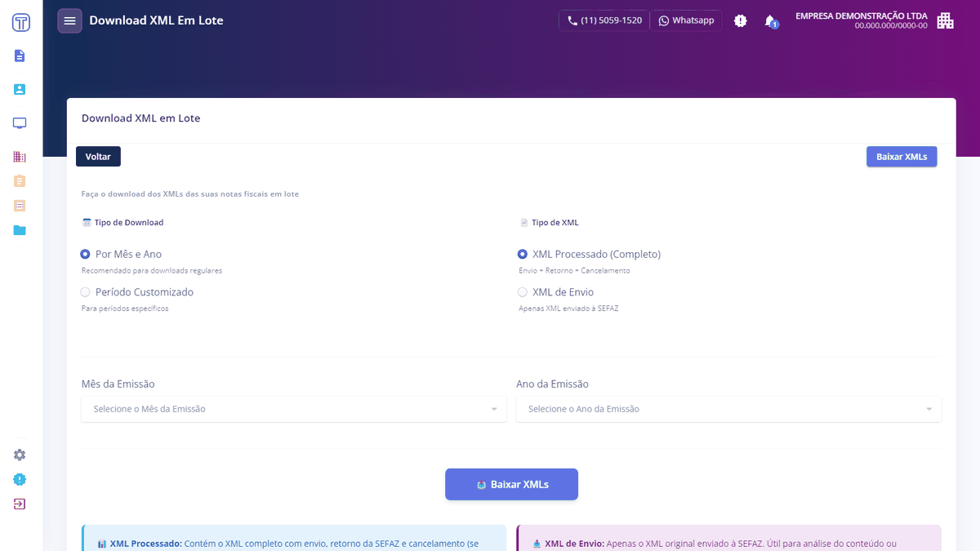
Task: Open the Ano da Emissão dropdown
Action: point(728,409)
